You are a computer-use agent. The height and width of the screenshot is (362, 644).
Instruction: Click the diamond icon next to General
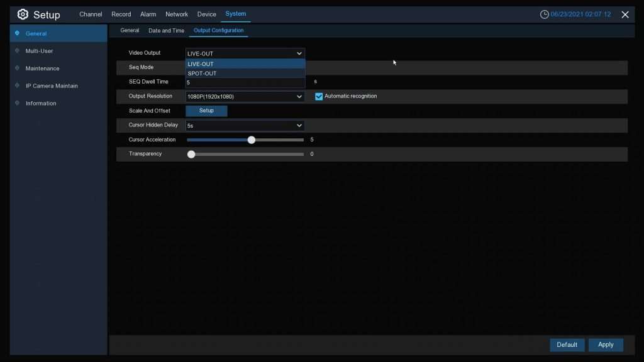(17, 33)
